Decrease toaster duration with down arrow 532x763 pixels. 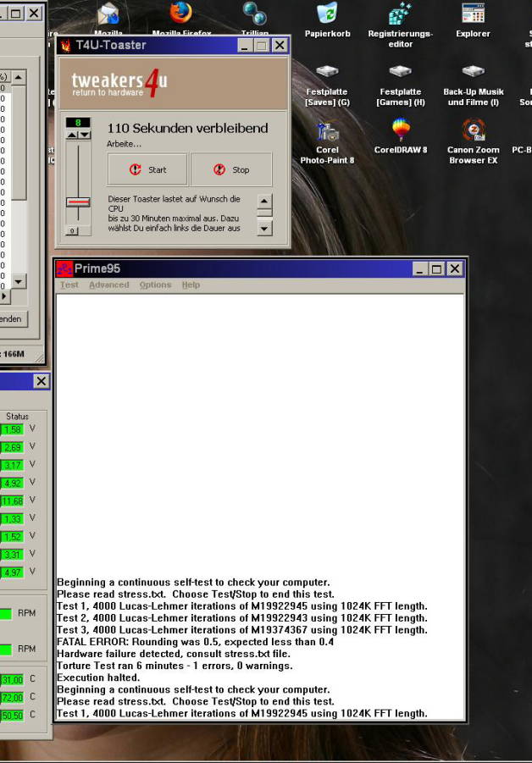(85, 135)
